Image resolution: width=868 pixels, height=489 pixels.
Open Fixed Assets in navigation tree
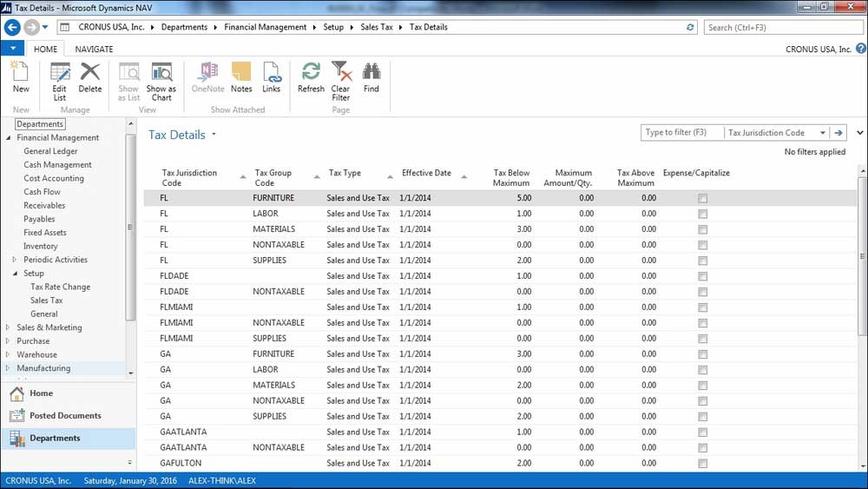[x=45, y=233]
